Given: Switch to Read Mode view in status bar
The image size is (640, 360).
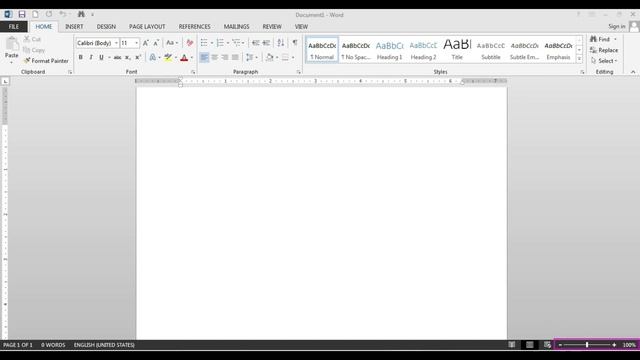Looking at the screenshot, I should (512, 345).
